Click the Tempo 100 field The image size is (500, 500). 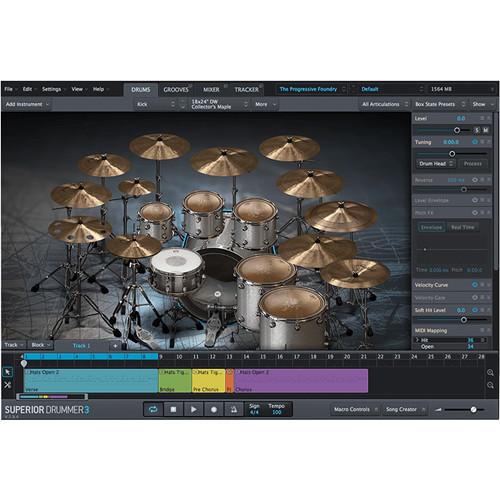(277, 409)
